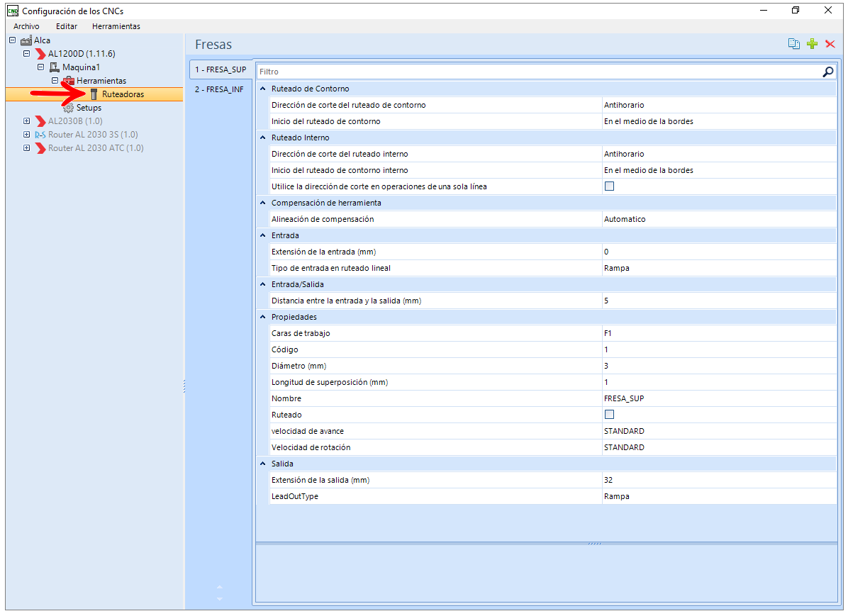Collapse the Alca tree node
Screen dimensions: 848x616
click(x=13, y=40)
